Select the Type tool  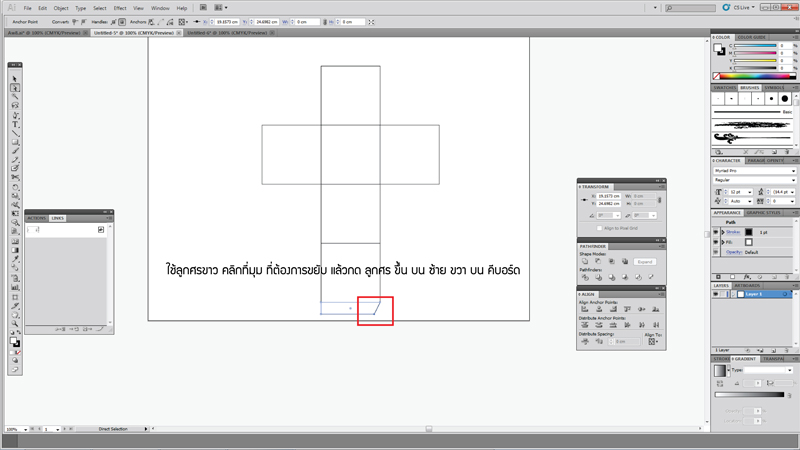click(x=15, y=124)
